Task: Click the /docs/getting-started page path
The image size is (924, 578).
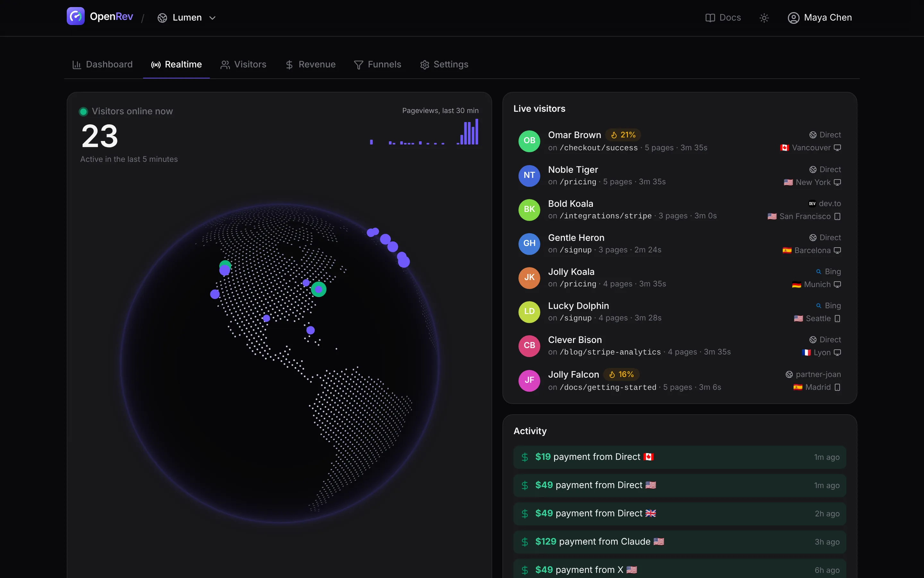Action: [x=608, y=387]
